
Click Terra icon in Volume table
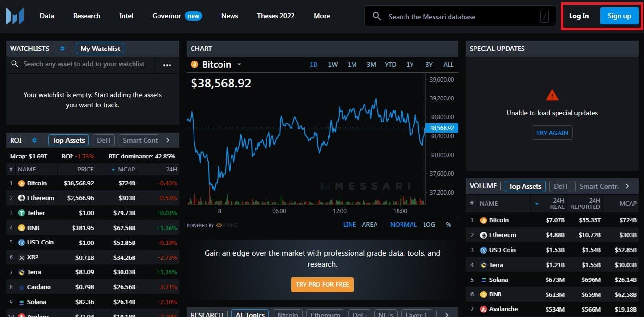tap(484, 265)
